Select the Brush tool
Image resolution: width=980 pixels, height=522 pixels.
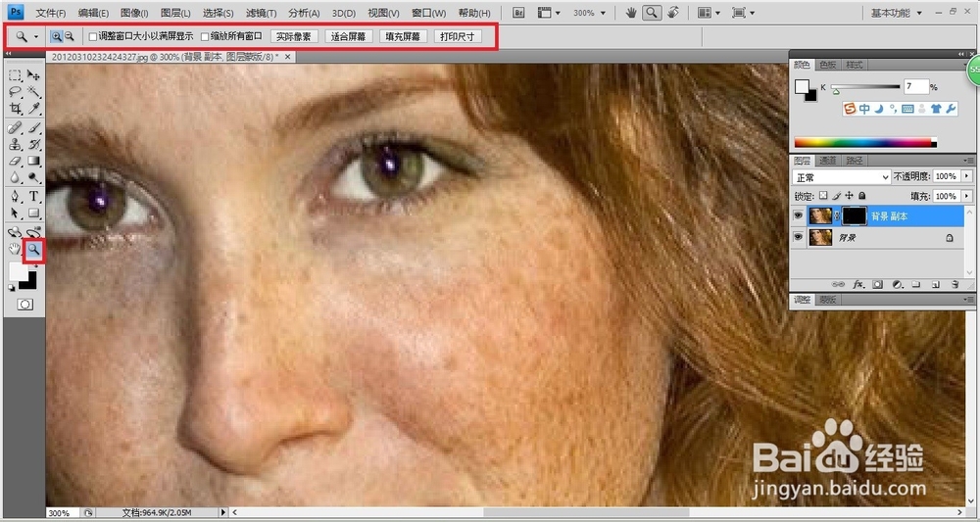(33, 128)
